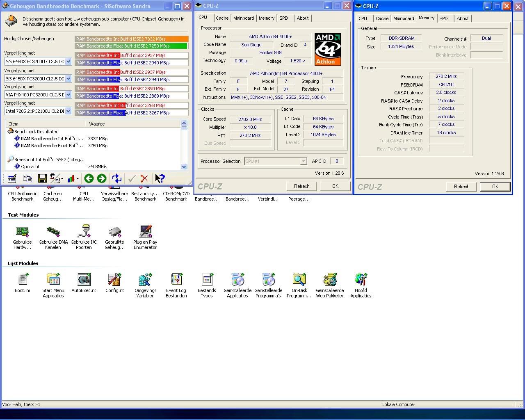525x420 pixels.
Task: Open the VIA P4X400 comparison dropdown
Action: [68, 95]
